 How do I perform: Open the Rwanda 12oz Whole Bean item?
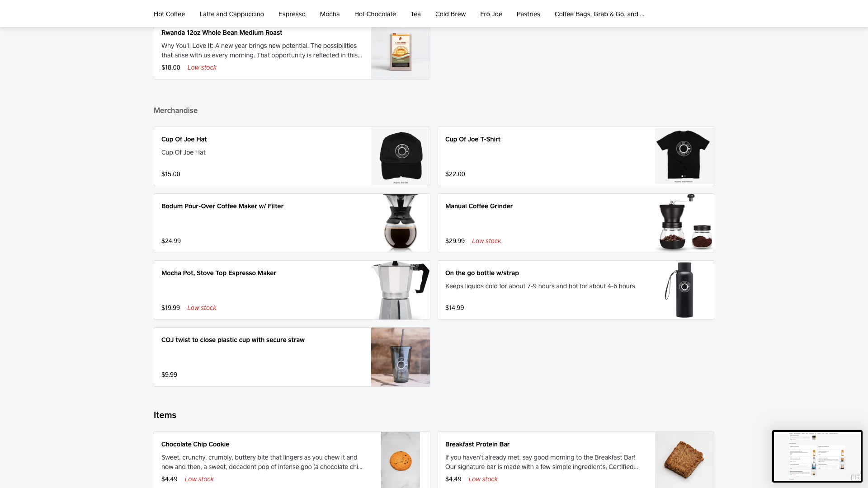tap(222, 33)
